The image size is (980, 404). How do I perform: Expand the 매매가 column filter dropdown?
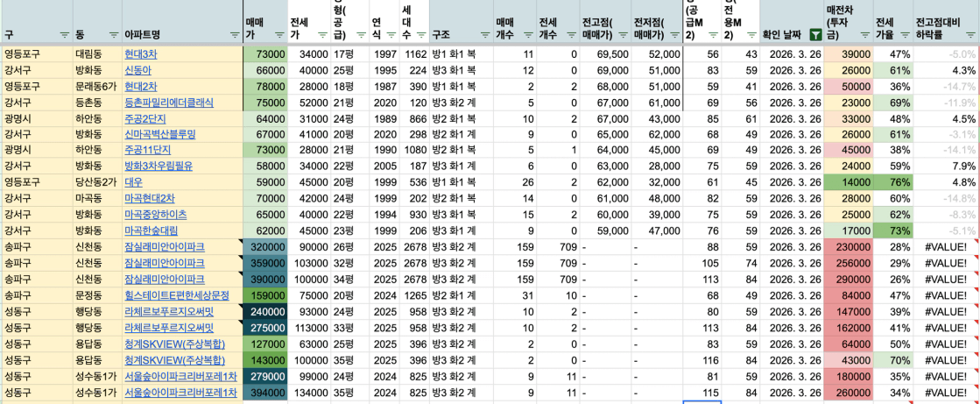[278, 35]
